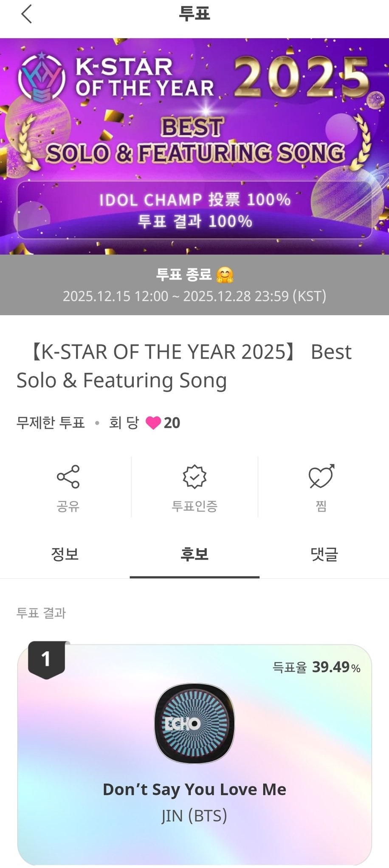
Task: Tap the 투표인증 label
Action: 194,506
